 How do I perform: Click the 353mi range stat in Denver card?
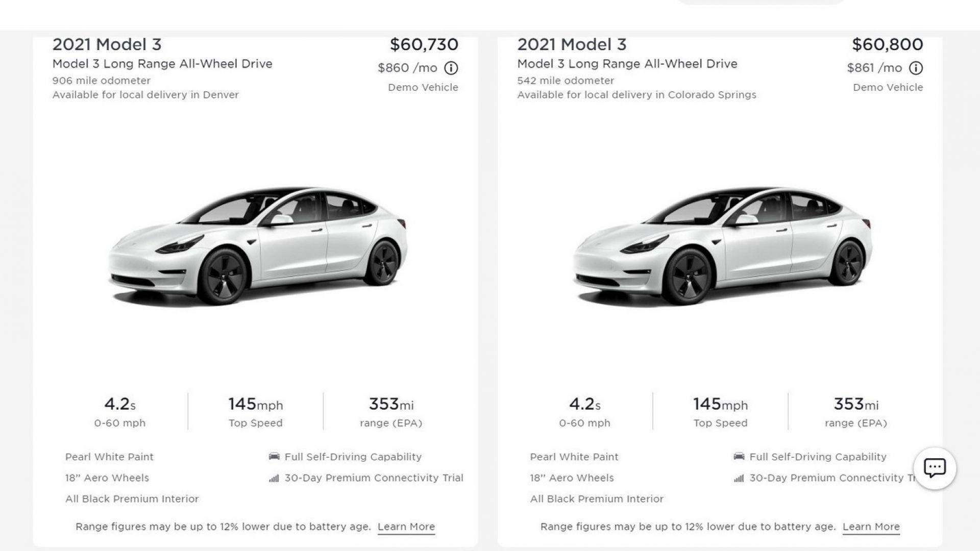tap(391, 412)
